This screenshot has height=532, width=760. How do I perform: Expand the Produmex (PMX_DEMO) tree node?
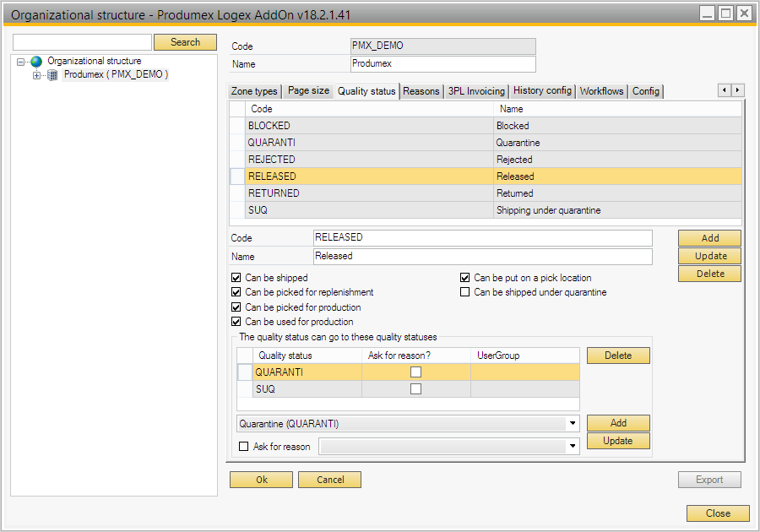[x=36, y=75]
